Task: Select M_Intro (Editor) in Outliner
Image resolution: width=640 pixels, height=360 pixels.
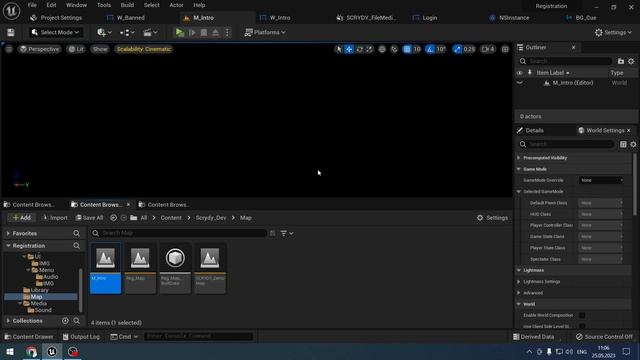Action: 573,83
